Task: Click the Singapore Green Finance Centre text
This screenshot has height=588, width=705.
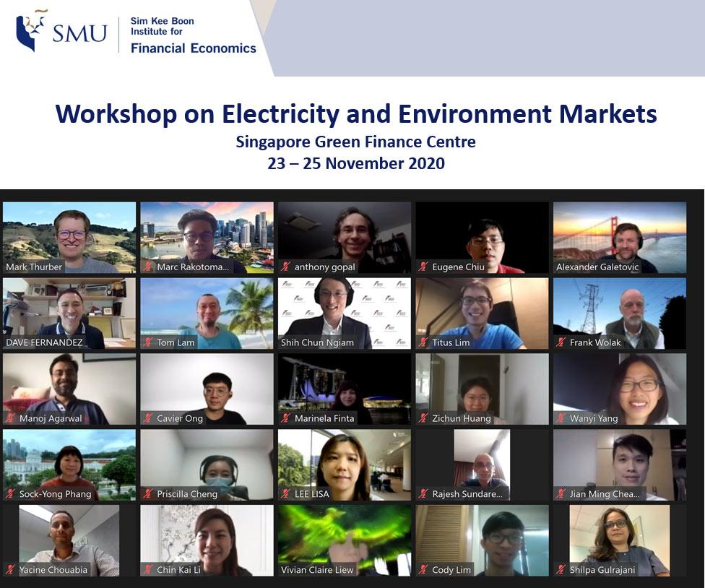Action: (355, 142)
